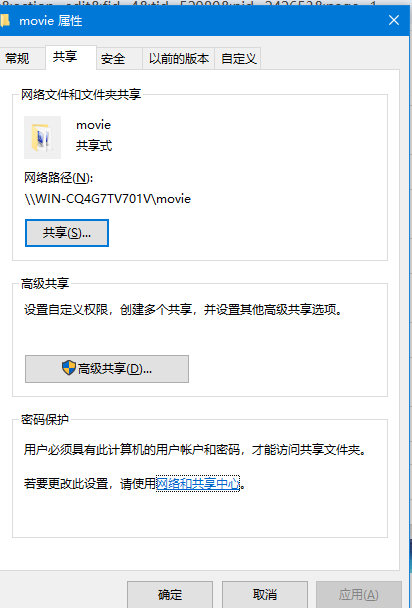This screenshot has width=412, height=608.
Task: Click the network path \\WIN-CQ4G7TV701V\movie text
Action: point(108,199)
